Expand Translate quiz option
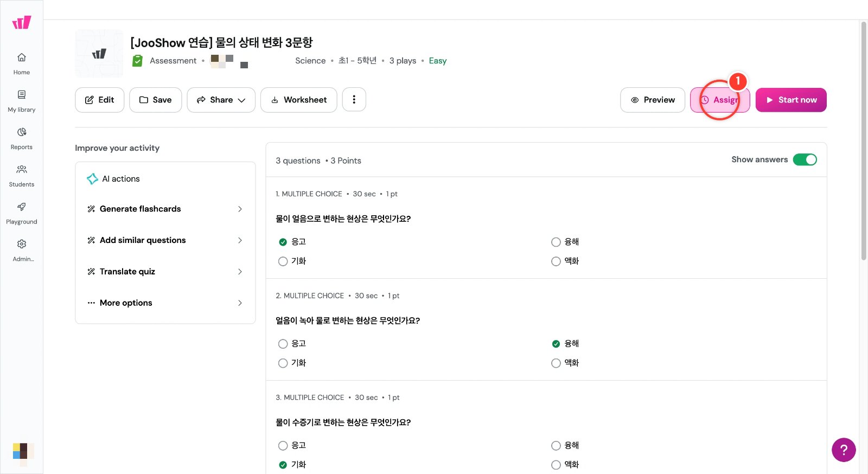 (165, 272)
